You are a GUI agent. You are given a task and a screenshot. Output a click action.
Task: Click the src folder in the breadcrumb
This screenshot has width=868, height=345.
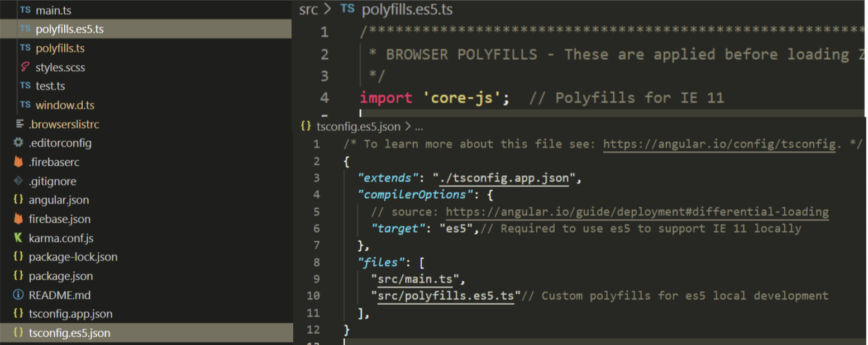tap(309, 9)
